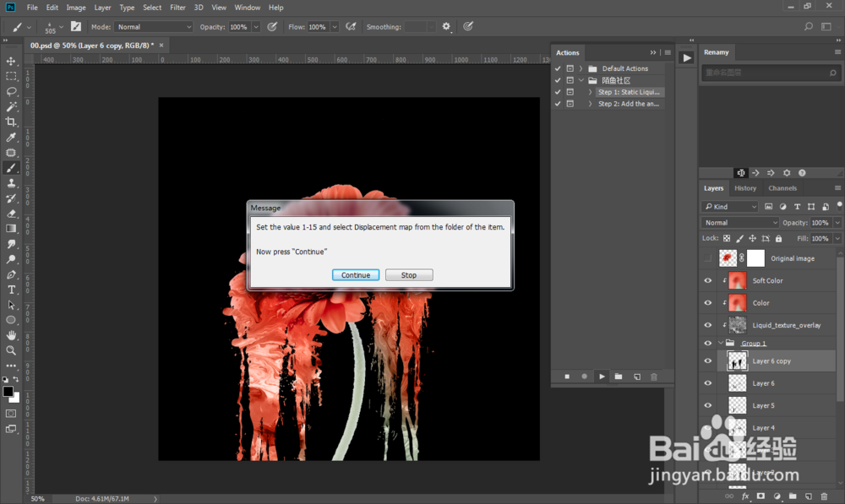Screen dimensions: 845x504
Task: Select the Lasso tool
Action: pyautogui.click(x=11, y=91)
